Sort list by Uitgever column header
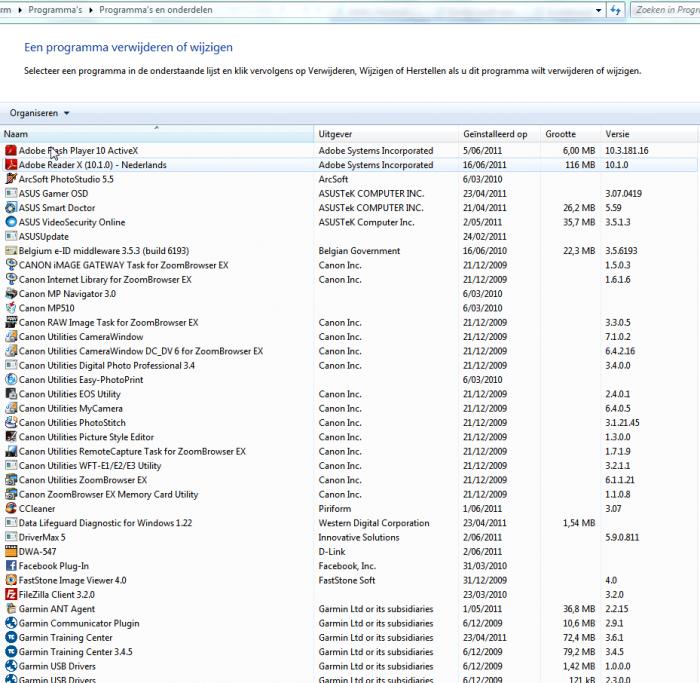The height and width of the screenshot is (683, 700). (386, 134)
